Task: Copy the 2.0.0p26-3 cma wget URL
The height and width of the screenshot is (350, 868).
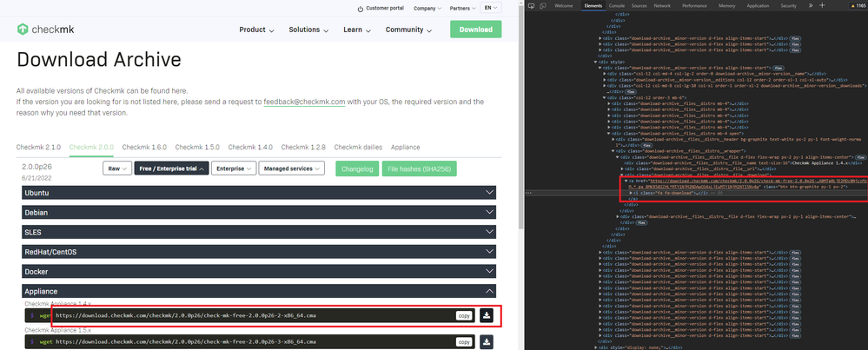Action: click(x=465, y=342)
